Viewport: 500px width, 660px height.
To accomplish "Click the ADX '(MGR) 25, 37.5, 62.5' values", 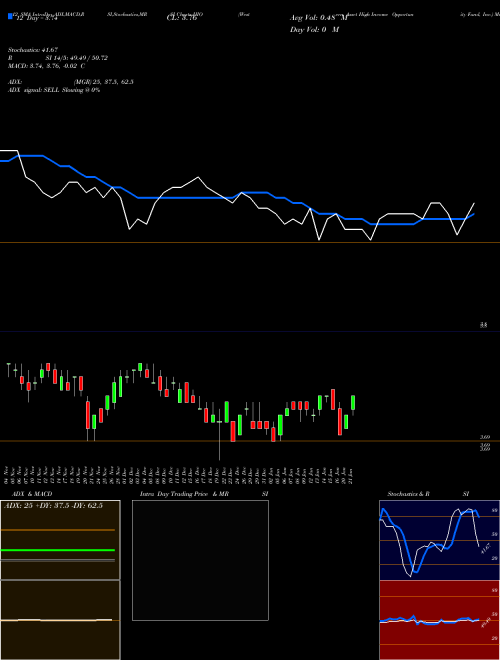I will 104,82.
